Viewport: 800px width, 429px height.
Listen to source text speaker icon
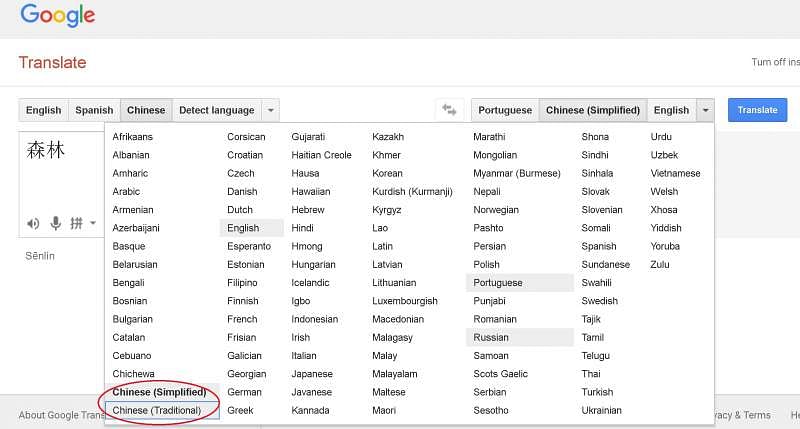point(33,223)
